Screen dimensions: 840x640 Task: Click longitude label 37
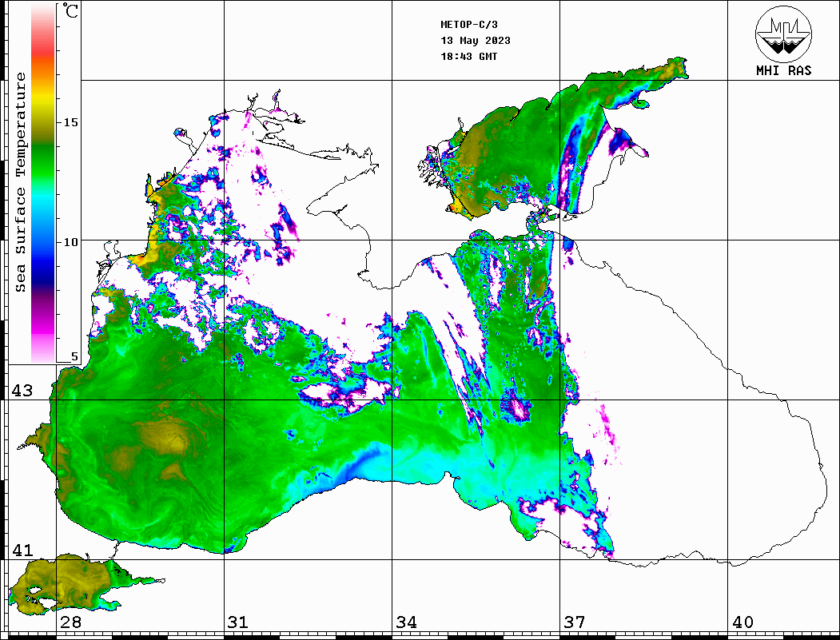575,622
